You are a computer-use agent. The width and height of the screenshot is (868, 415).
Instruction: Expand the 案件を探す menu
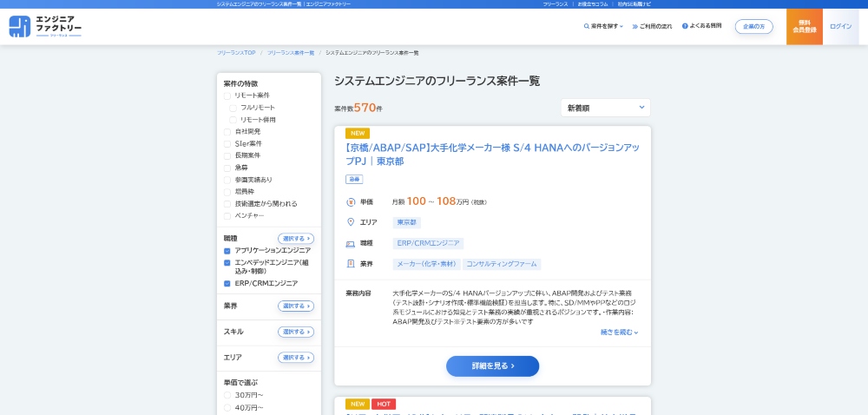pos(603,26)
